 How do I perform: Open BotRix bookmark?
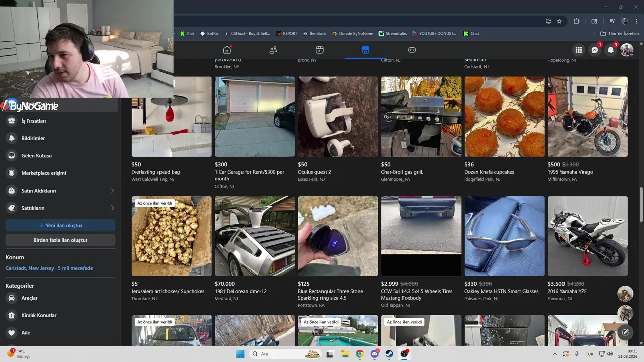point(209,34)
